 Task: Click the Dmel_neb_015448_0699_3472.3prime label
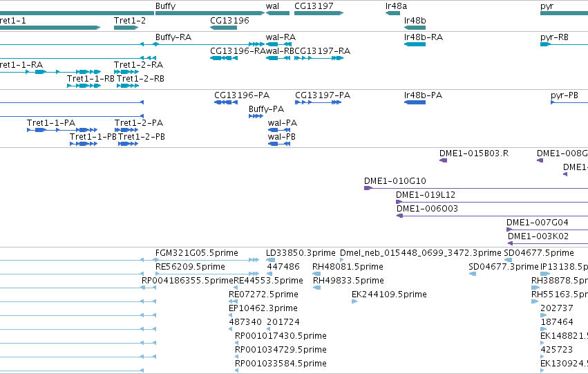coord(420,253)
